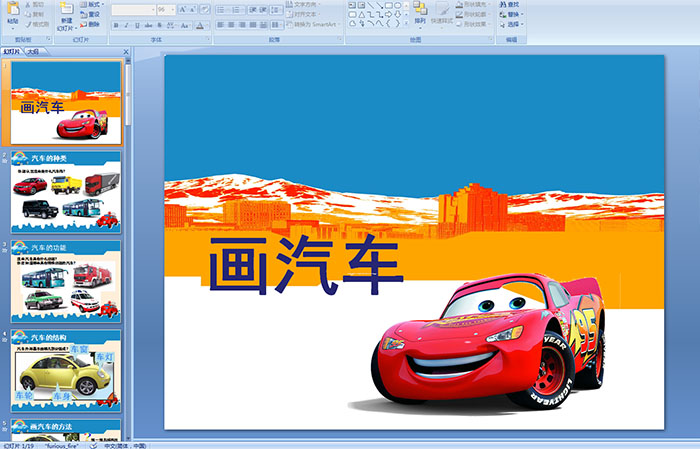This screenshot has height=449, width=700.
Task: Click the Replace (替换) button
Action: click(512, 14)
